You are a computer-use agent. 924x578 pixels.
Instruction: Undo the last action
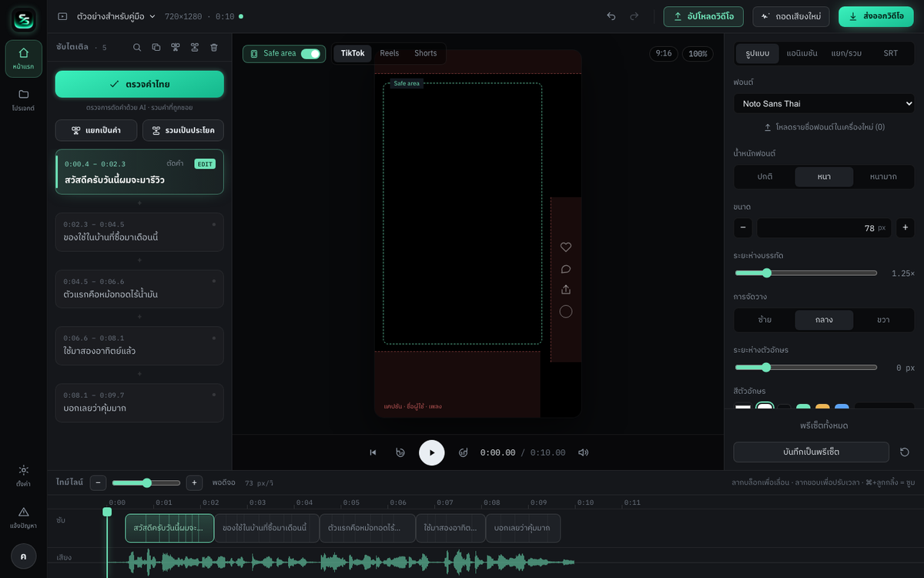coord(611,16)
